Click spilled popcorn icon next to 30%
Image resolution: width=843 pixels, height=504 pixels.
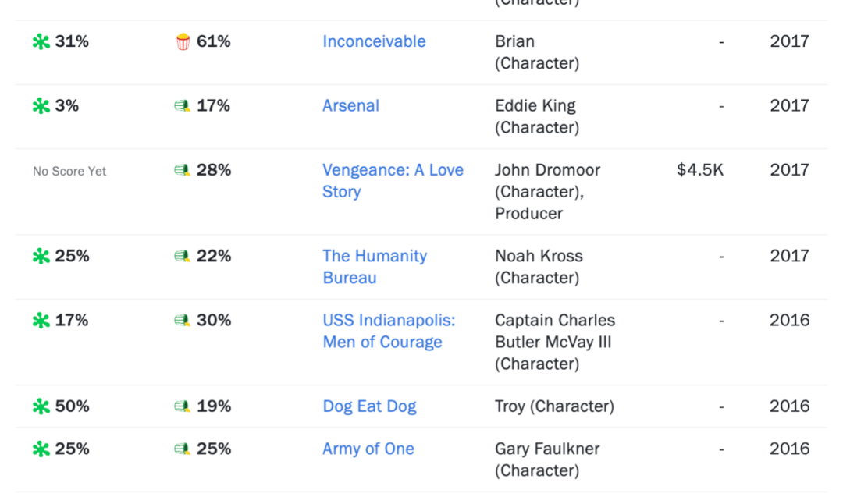(x=182, y=321)
